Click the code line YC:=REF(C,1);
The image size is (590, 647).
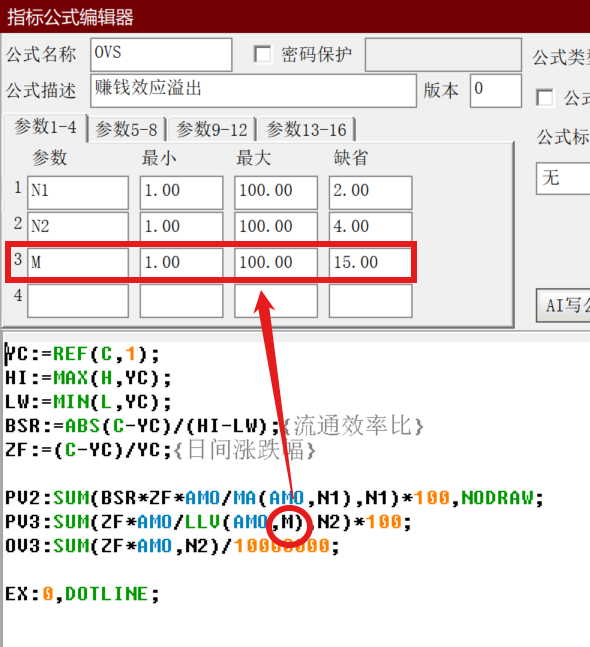[x=83, y=354]
